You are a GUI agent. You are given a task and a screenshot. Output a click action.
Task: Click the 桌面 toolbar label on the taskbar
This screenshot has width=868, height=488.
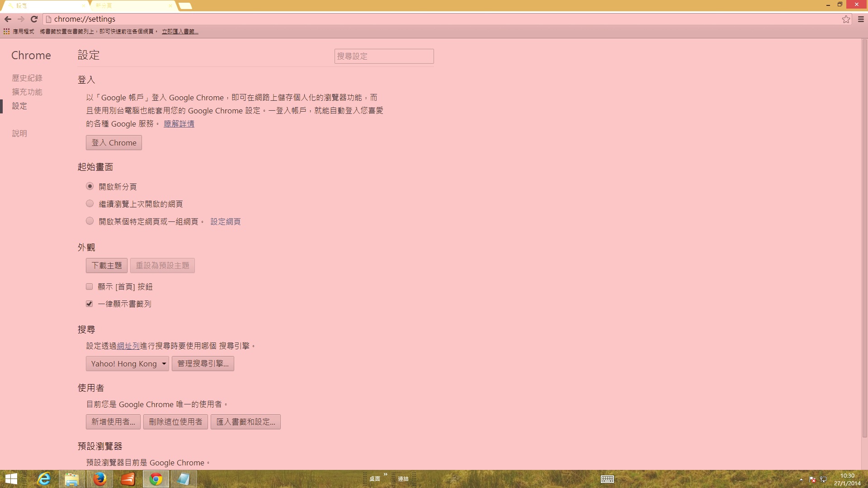pos(375,479)
